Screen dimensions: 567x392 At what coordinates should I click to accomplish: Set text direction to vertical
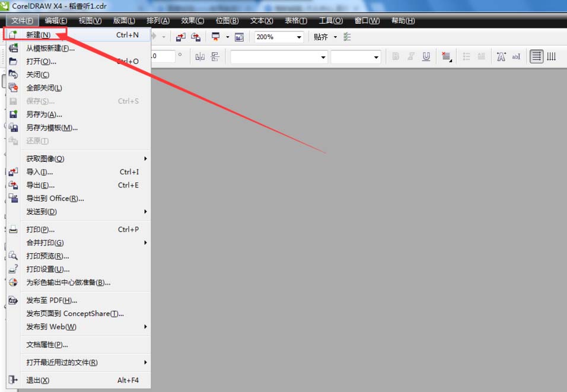tap(551, 56)
